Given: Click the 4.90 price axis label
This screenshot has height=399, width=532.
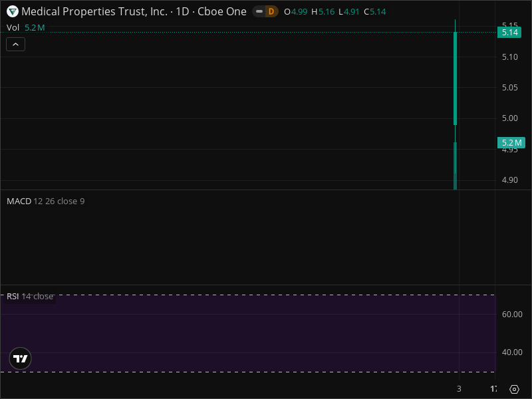Looking at the screenshot, I should [510, 180].
